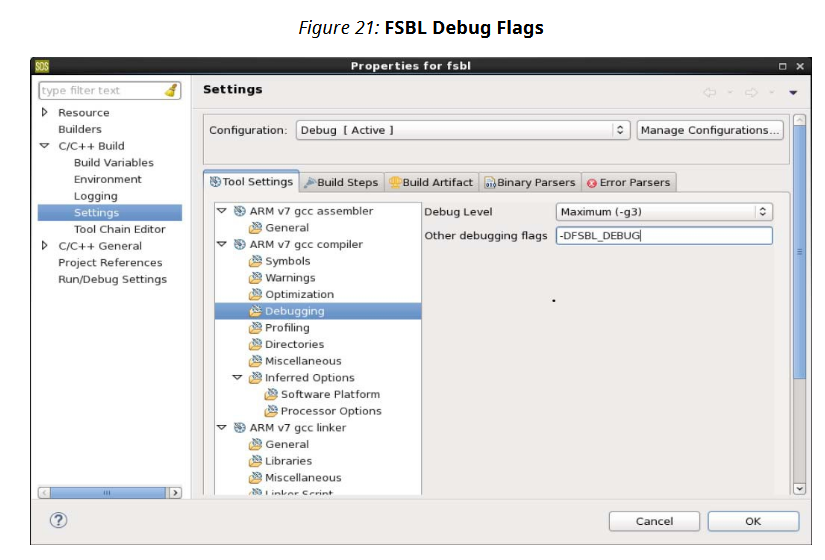The width and height of the screenshot is (825, 560).
Task: Click the ARM v7 gcc compiler tool icon
Action: pos(239,244)
